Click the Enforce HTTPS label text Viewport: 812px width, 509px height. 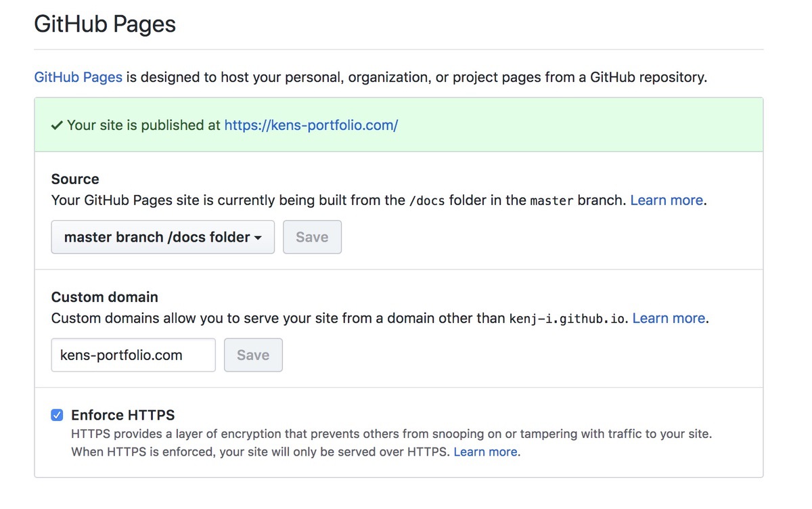(x=122, y=415)
